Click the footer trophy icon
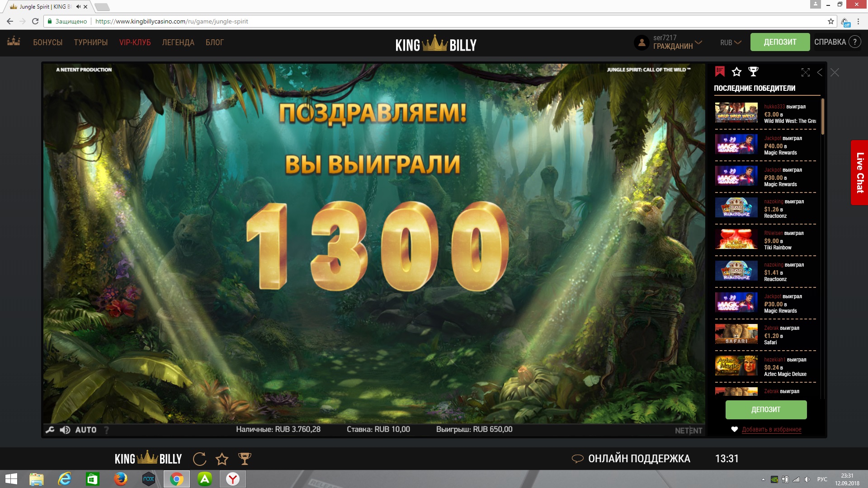Viewport: 868px width, 488px height. click(x=245, y=459)
